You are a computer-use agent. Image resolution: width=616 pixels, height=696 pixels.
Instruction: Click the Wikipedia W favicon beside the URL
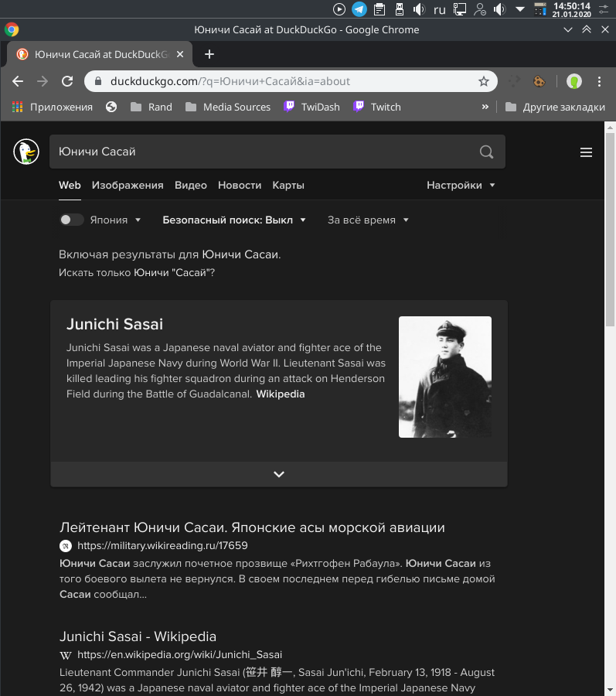(x=66, y=655)
